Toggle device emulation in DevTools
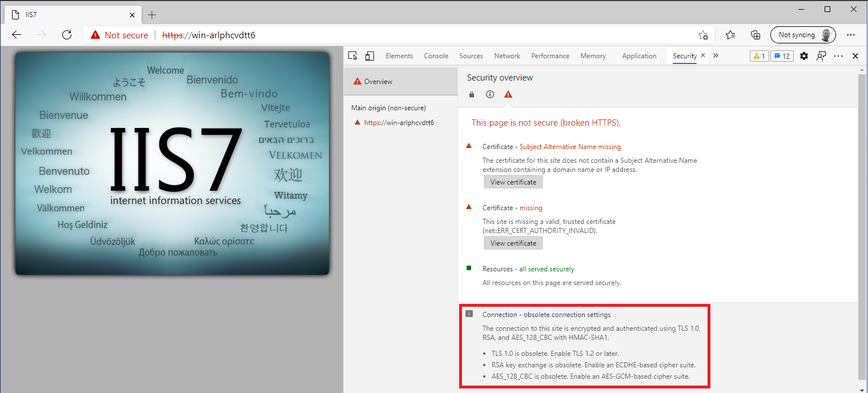 click(x=369, y=56)
